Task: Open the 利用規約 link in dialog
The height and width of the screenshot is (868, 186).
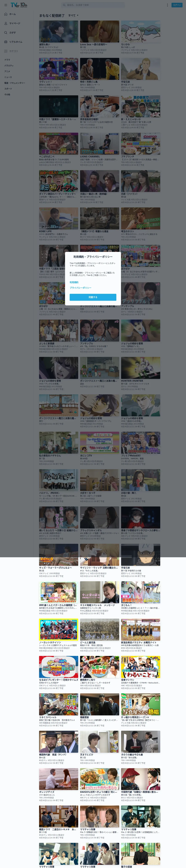Action: click(74, 282)
